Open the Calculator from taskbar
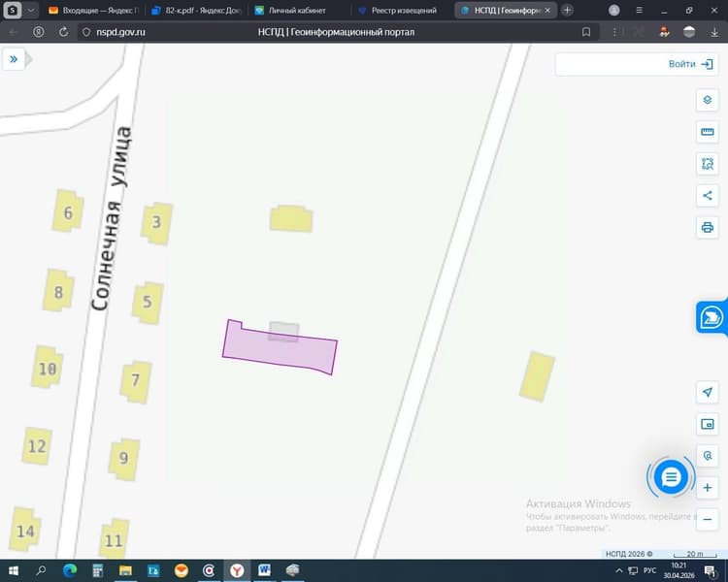 97,570
